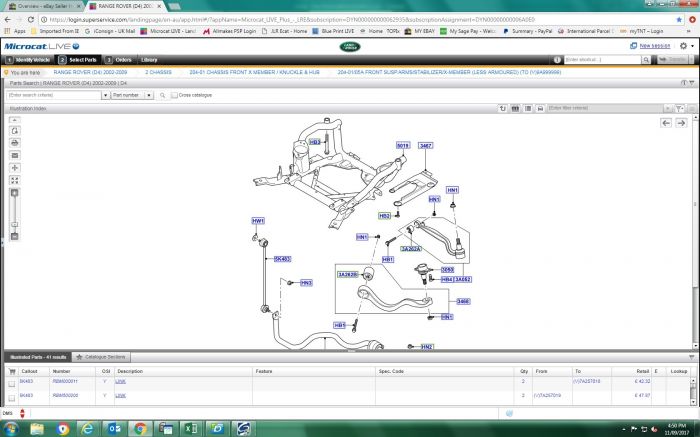Click the shortcut search magnifier icon
The image size is (700, 437).
pyautogui.click(x=646, y=60)
